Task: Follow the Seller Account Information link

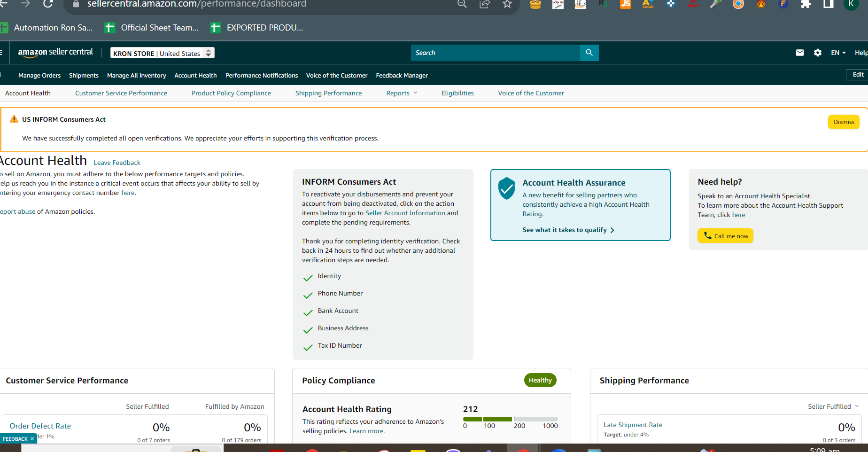Action: click(405, 213)
